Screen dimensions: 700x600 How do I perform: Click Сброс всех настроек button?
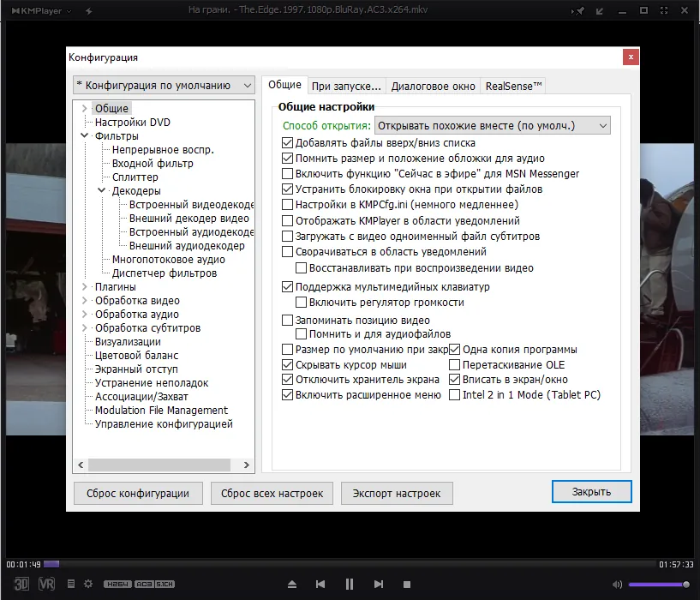pos(272,493)
